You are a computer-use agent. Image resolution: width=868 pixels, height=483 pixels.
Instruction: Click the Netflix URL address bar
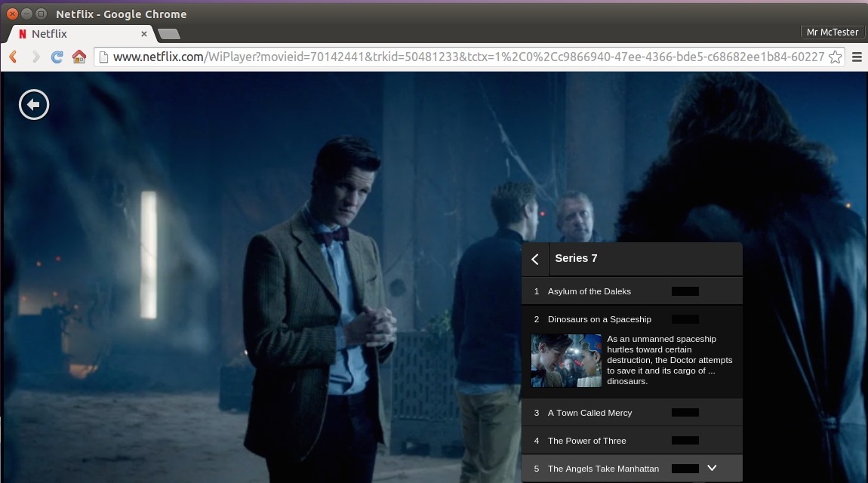(x=468, y=57)
